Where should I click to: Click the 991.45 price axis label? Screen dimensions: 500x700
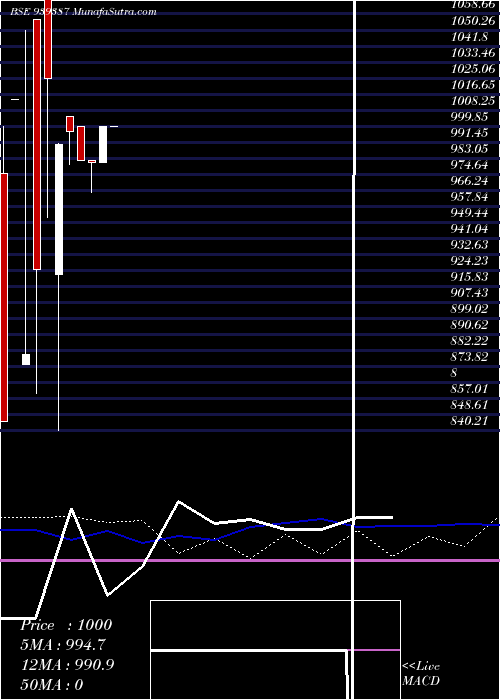pyautogui.click(x=469, y=133)
